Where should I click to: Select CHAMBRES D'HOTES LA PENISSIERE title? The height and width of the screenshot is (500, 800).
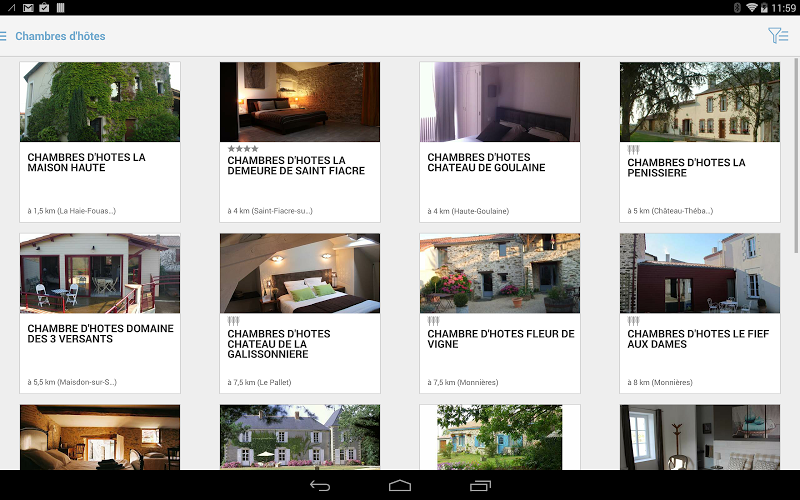point(686,167)
